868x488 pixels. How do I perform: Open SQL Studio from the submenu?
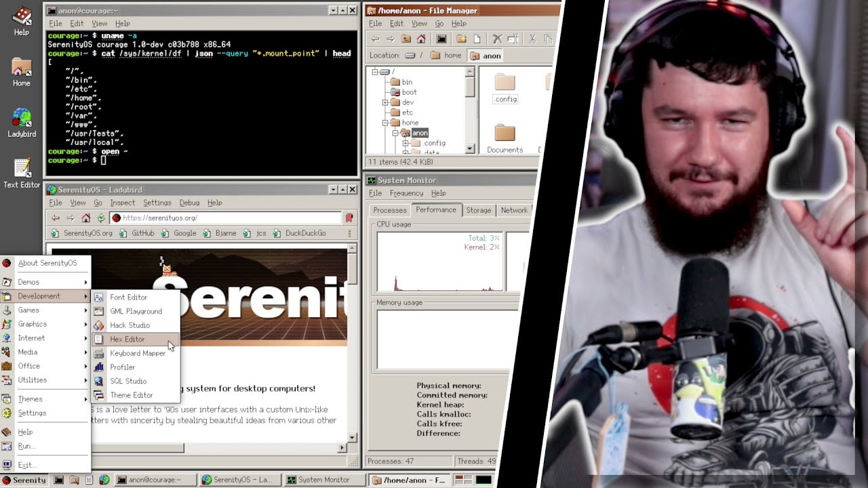point(136,381)
